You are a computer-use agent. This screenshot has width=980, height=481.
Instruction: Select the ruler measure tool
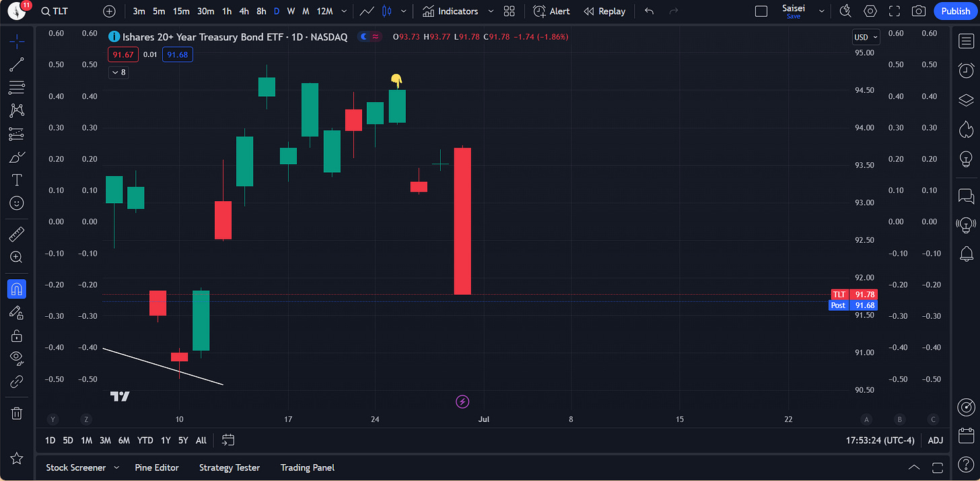(17, 234)
